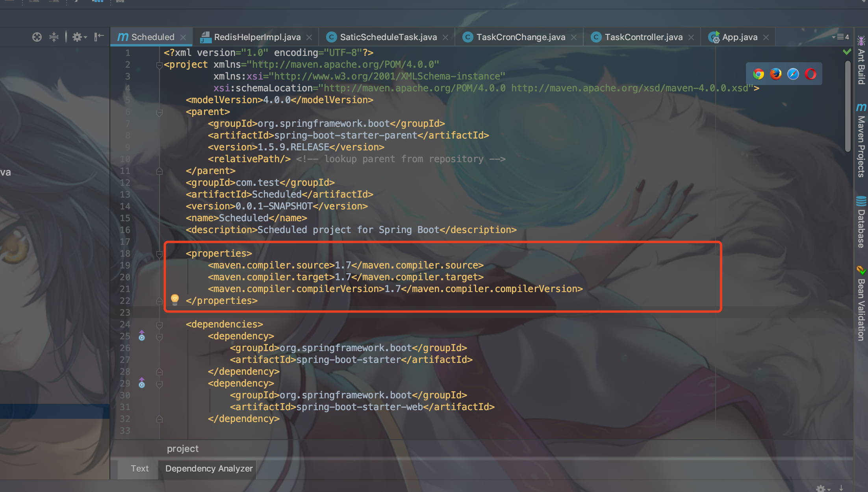
Task: Click the yellow intention lightbulb
Action: click(x=175, y=300)
